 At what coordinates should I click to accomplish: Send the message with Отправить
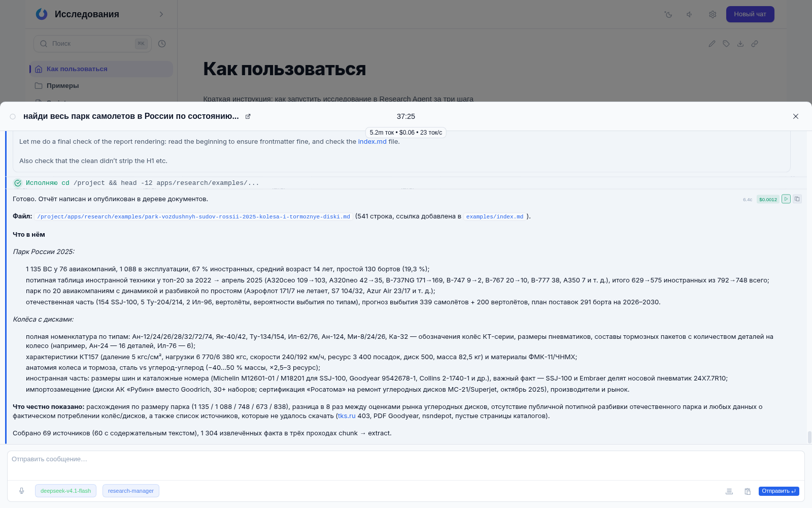(x=779, y=491)
